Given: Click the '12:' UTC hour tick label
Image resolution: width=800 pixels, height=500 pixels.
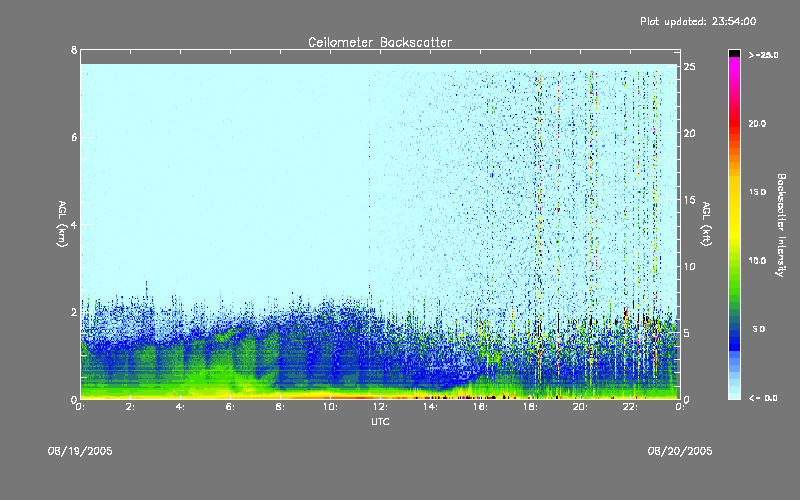Looking at the screenshot, I should [x=380, y=407].
